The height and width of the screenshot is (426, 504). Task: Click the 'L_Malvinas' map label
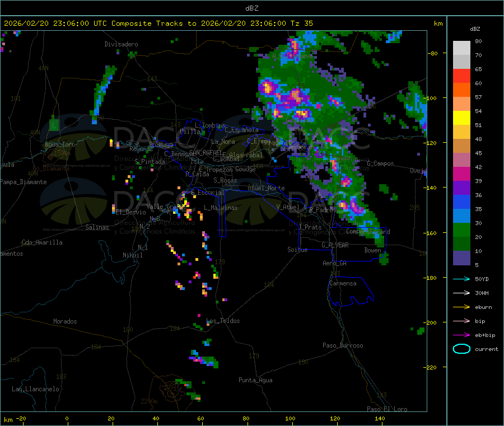(x=221, y=208)
